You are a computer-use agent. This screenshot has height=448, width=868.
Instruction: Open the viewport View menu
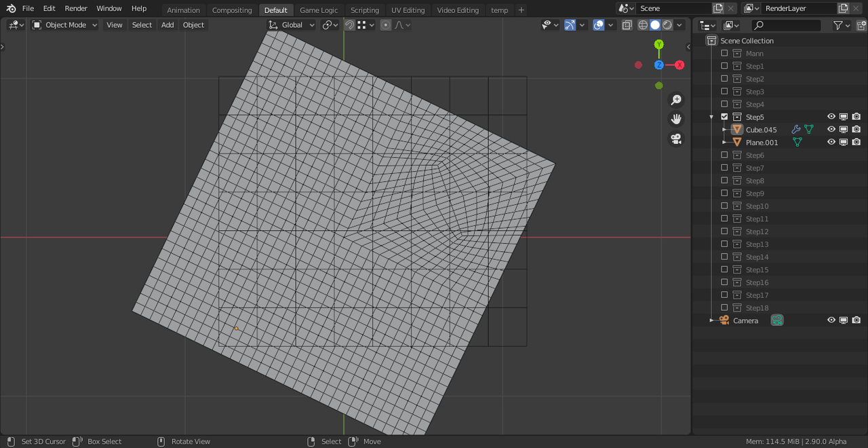click(x=115, y=25)
